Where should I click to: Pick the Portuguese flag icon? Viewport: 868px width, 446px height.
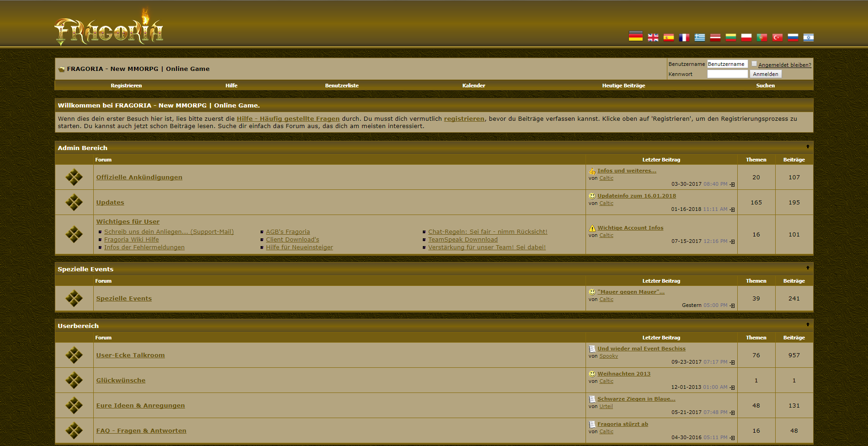coord(762,38)
